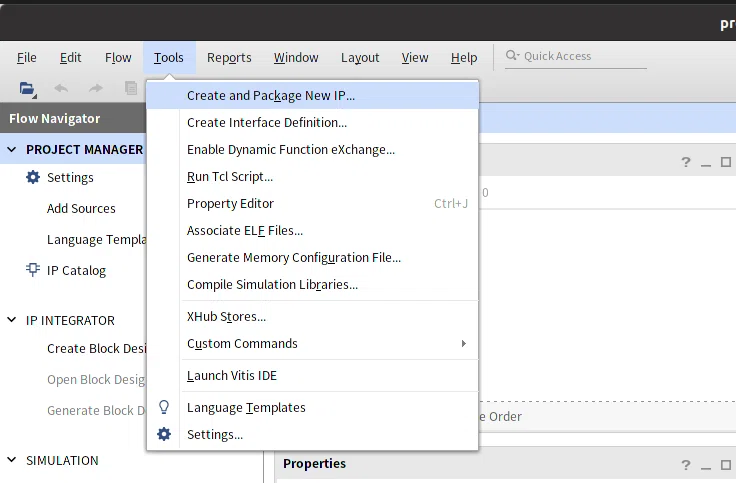Image resolution: width=736 pixels, height=483 pixels.
Task: Click the lightbulb icon beside Language Templates
Action: [x=164, y=407]
